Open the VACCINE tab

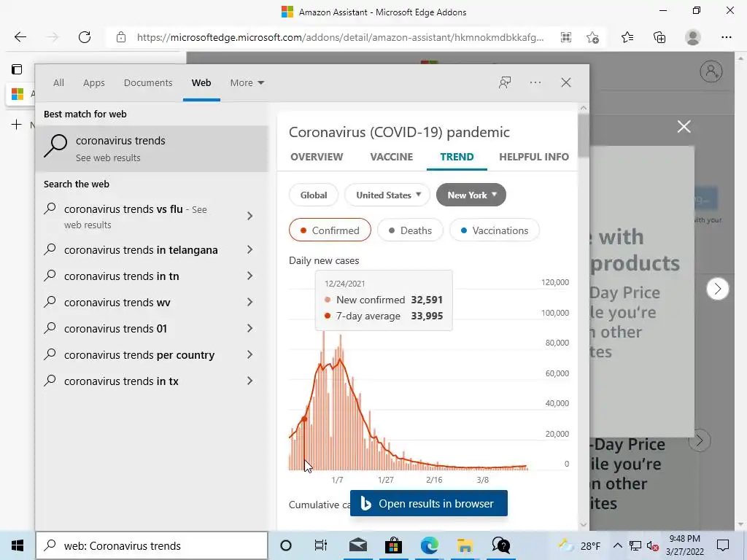392,157
